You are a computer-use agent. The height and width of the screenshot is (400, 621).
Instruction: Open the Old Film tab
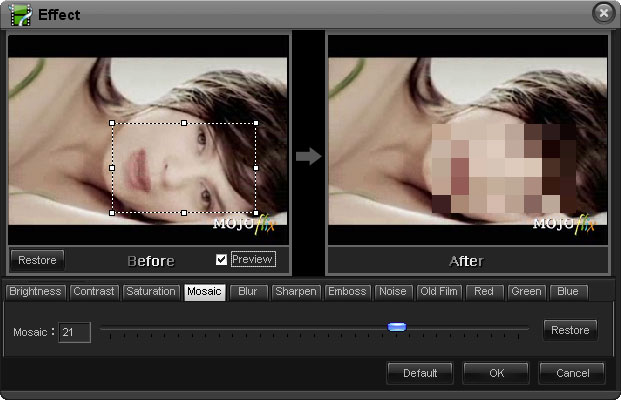439,292
